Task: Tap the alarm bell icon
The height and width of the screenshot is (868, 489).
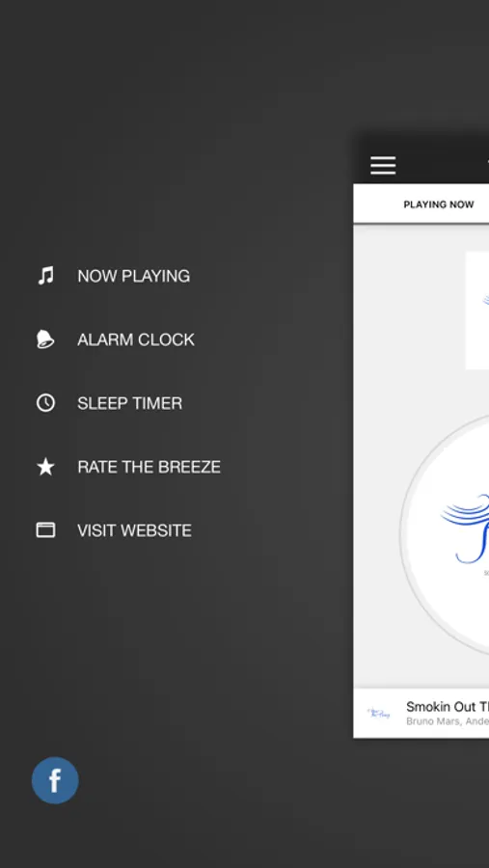Action: (x=45, y=339)
